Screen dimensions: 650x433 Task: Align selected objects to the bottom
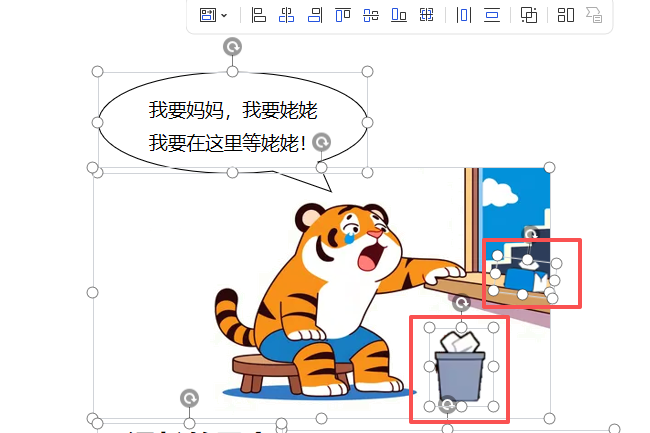399,15
